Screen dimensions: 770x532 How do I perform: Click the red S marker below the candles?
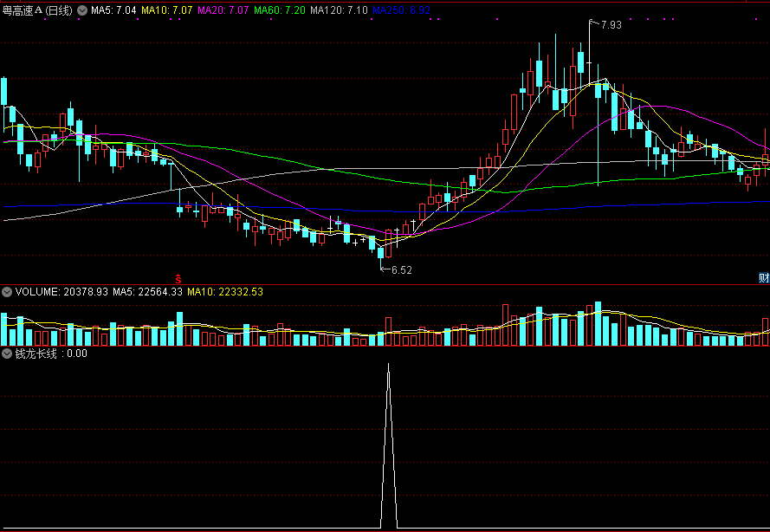(x=178, y=279)
